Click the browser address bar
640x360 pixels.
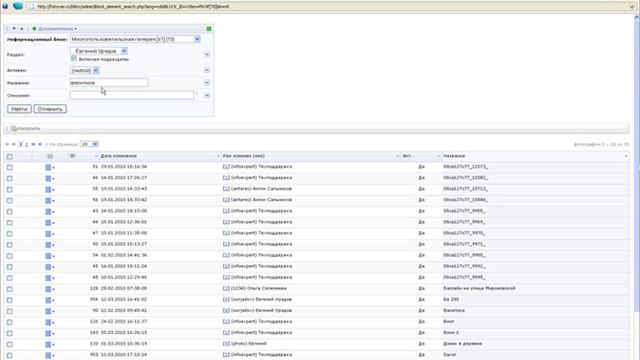329,7
